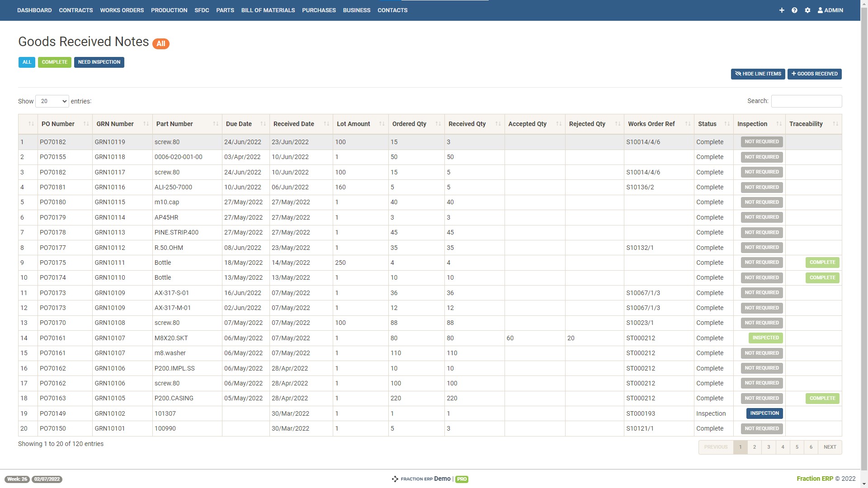This screenshot has height=488, width=868.
Task: Open the settings gear icon
Action: pyautogui.click(x=807, y=10)
